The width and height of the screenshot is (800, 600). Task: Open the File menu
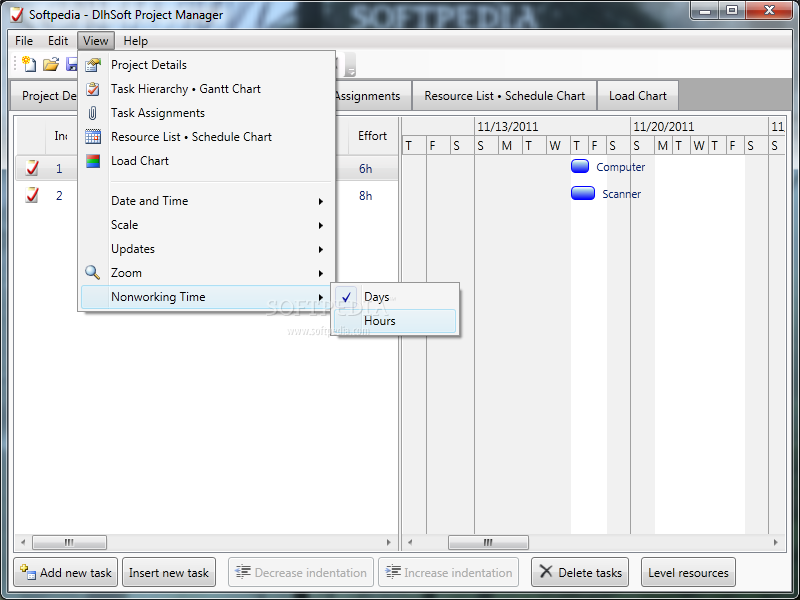[24, 41]
